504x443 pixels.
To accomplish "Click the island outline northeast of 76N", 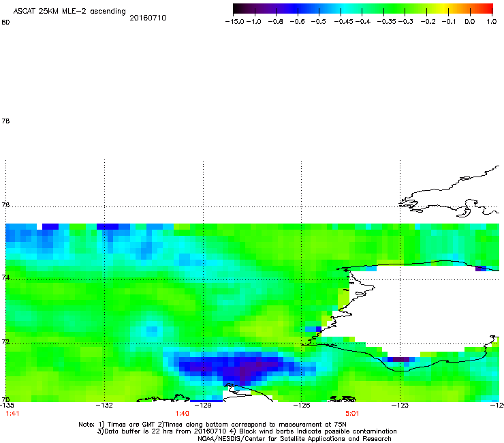I will point(450,193).
